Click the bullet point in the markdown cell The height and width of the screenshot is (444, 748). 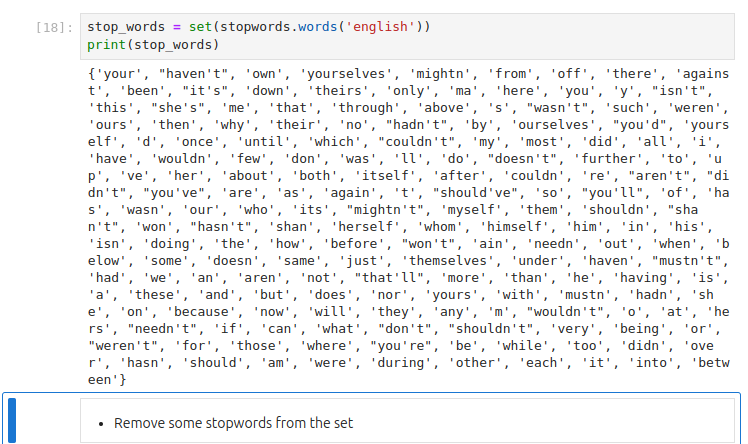point(101,424)
